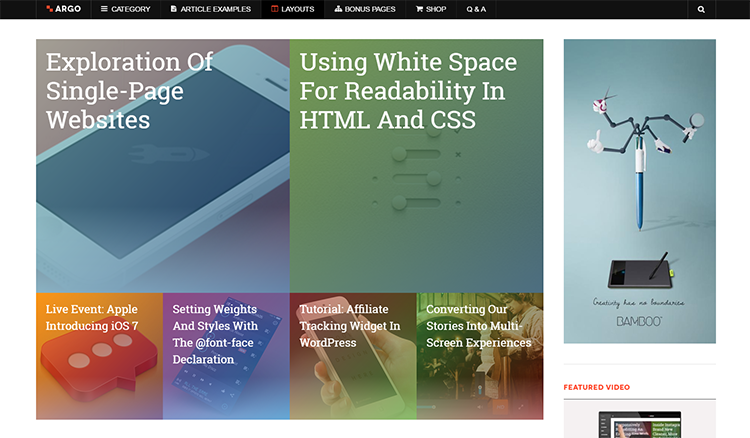Open the Bonus Pages menu

point(370,9)
